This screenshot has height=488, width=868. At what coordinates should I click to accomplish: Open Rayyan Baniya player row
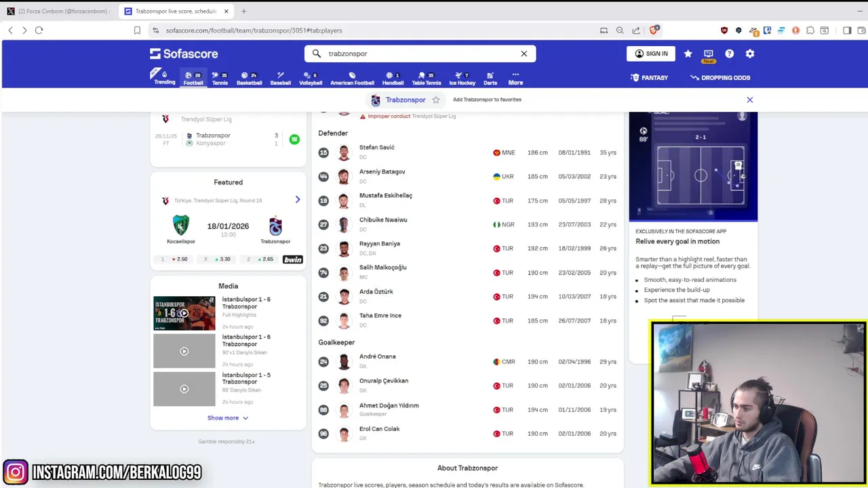pos(468,248)
